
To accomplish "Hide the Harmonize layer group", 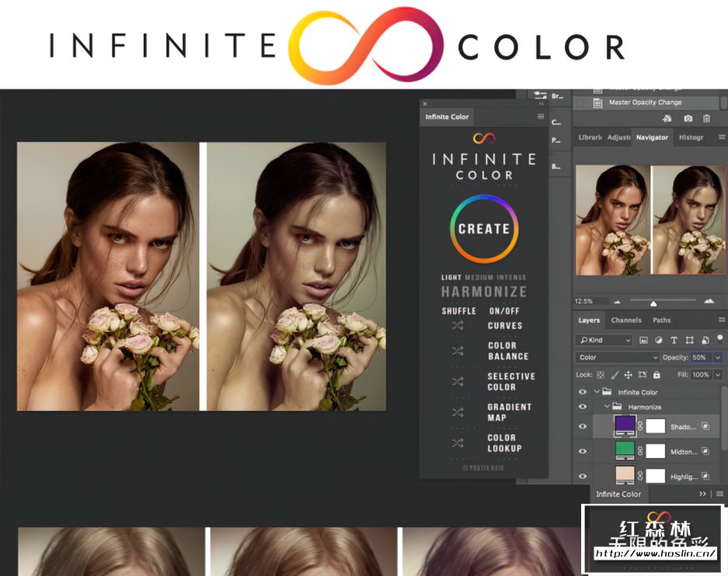I will click(582, 407).
